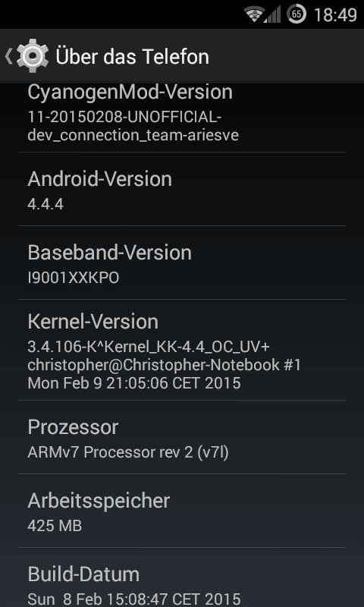Tap the circular battery 65 indicator
The image size is (364, 607).
coord(297,14)
